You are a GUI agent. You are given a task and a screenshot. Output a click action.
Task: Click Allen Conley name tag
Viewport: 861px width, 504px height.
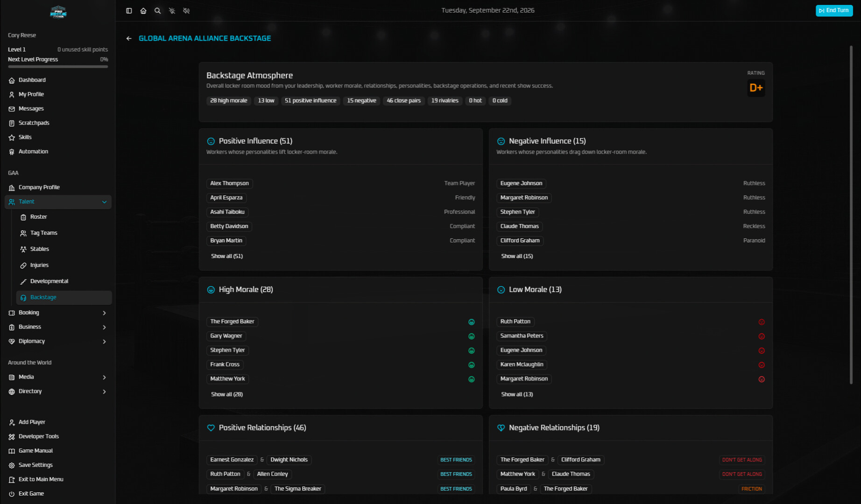point(273,474)
